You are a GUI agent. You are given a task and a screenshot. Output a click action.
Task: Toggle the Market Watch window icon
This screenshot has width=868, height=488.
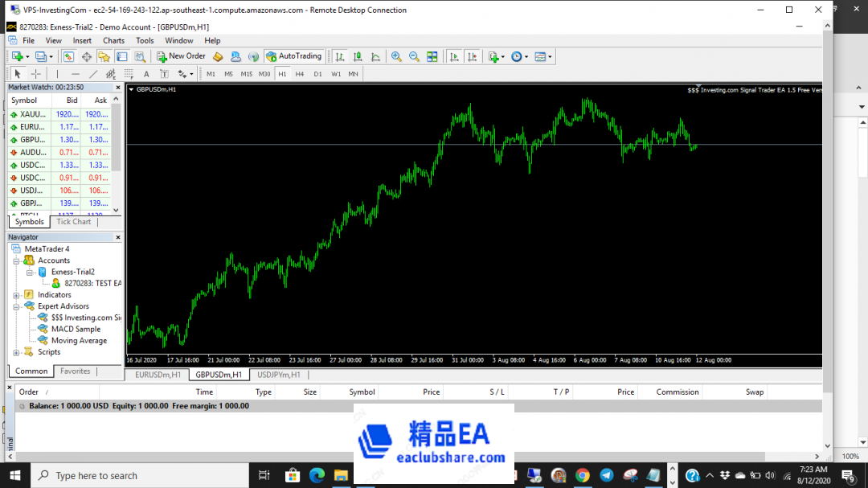pyautogui.click(x=68, y=56)
